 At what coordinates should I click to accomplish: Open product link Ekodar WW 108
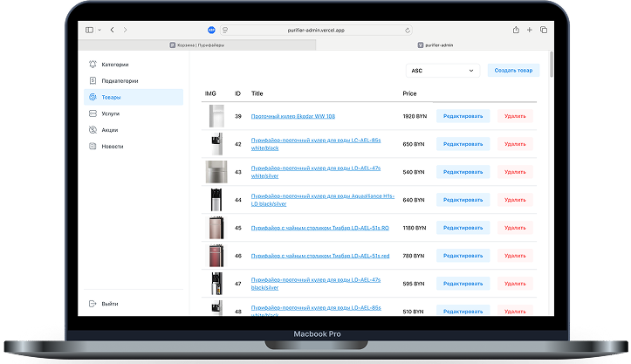click(293, 116)
